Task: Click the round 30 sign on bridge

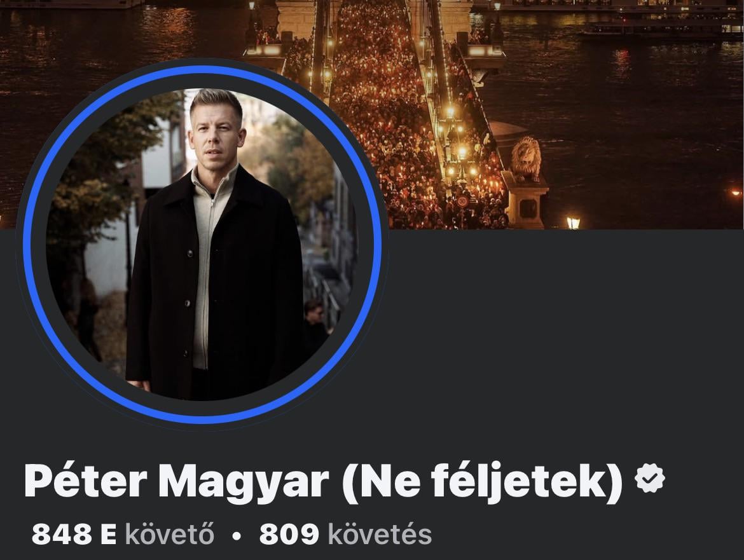Action: point(463,201)
